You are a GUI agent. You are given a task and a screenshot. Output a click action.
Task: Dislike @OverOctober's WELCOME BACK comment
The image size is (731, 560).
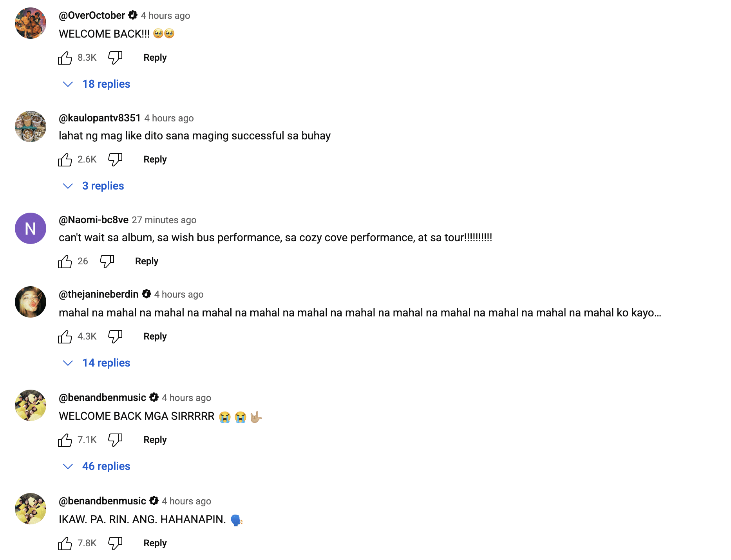(115, 58)
